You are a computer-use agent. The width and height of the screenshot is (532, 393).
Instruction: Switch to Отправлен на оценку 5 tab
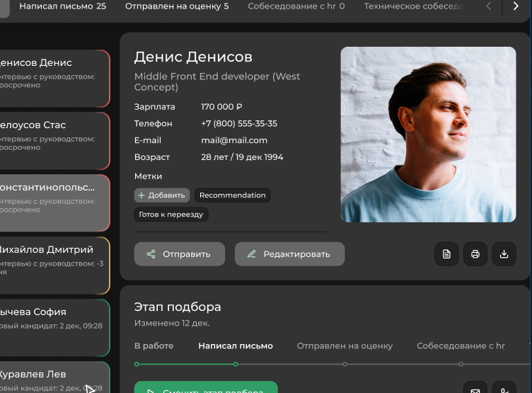coord(177,6)
